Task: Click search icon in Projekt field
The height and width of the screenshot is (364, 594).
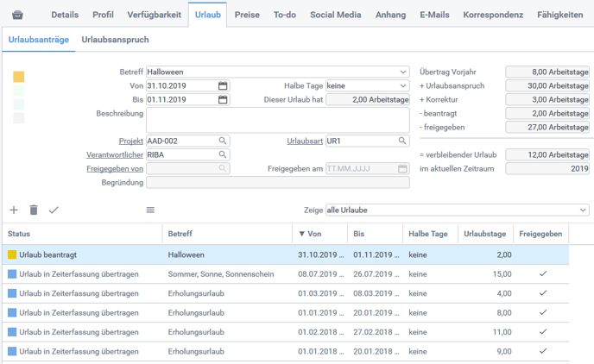Action: coord(223,141)
